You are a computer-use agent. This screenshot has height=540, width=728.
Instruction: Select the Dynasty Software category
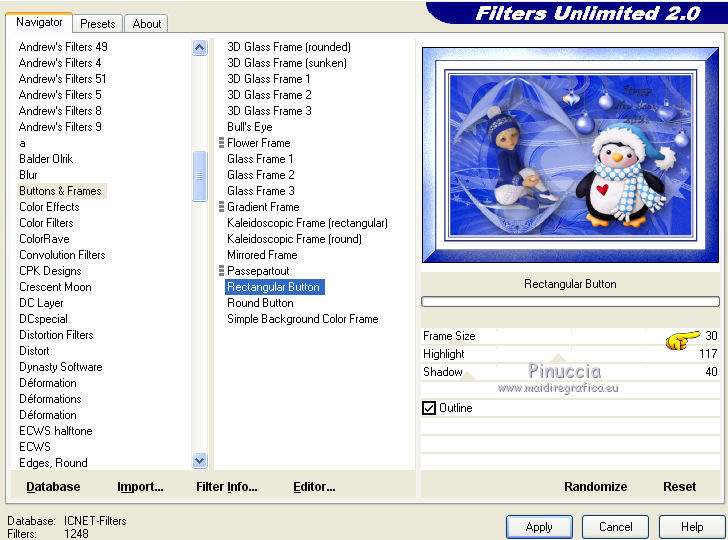coord(61,367)
